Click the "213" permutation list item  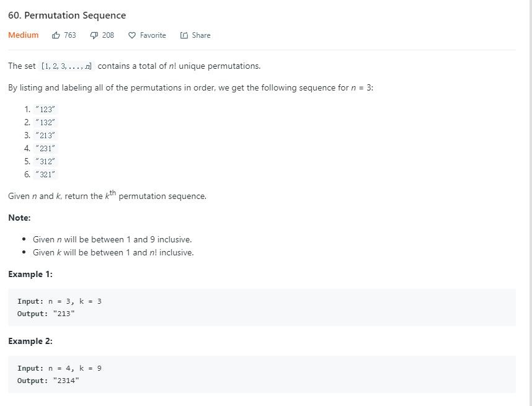point(45,136)
